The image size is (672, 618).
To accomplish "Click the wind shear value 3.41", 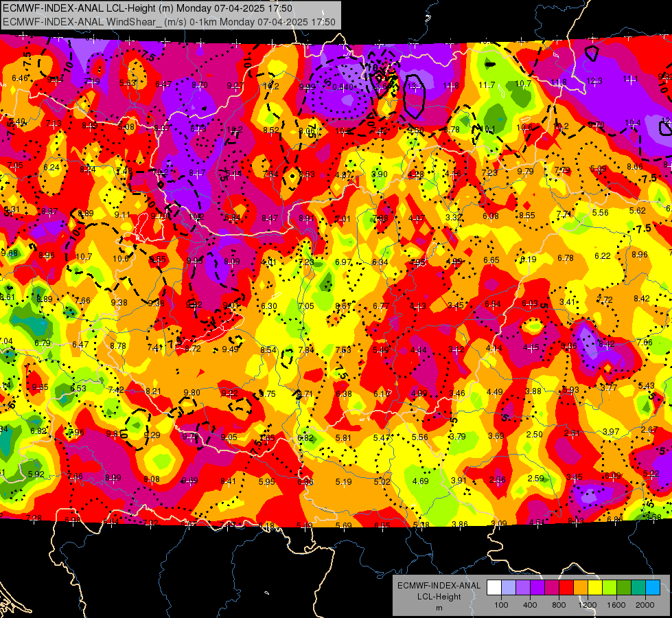I will click(567, 301).
